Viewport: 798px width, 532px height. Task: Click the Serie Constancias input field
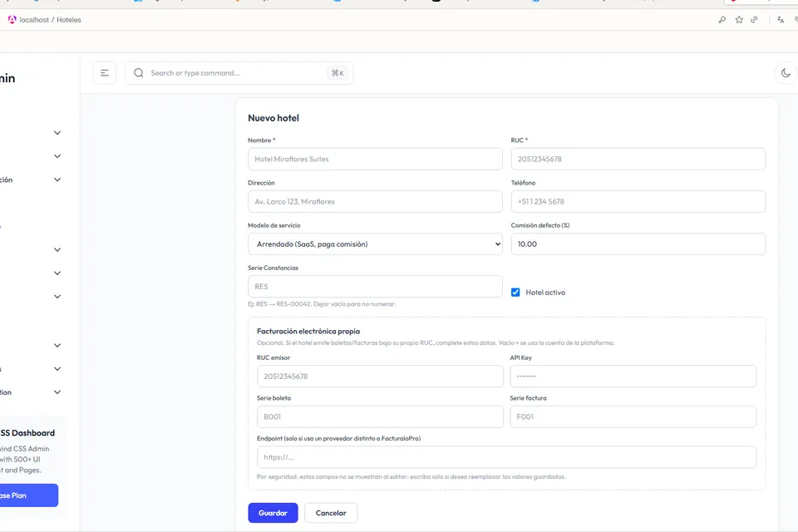click(375, 287)
